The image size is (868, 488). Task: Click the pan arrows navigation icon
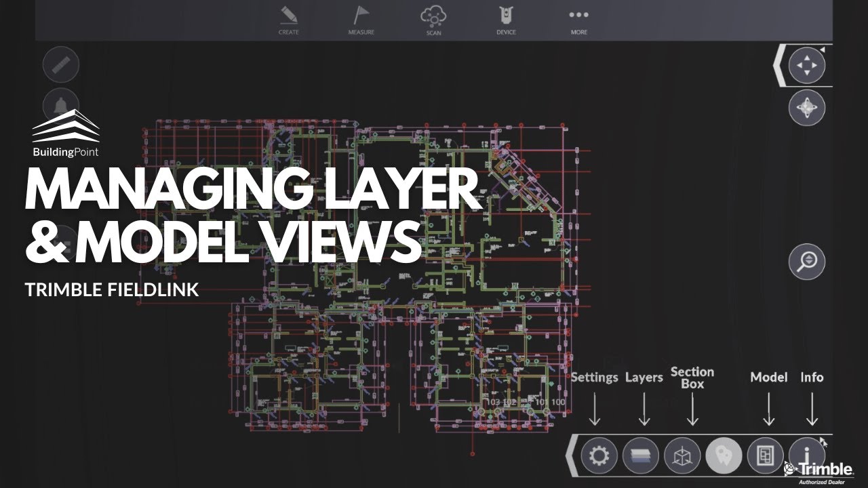pos(807,66)
